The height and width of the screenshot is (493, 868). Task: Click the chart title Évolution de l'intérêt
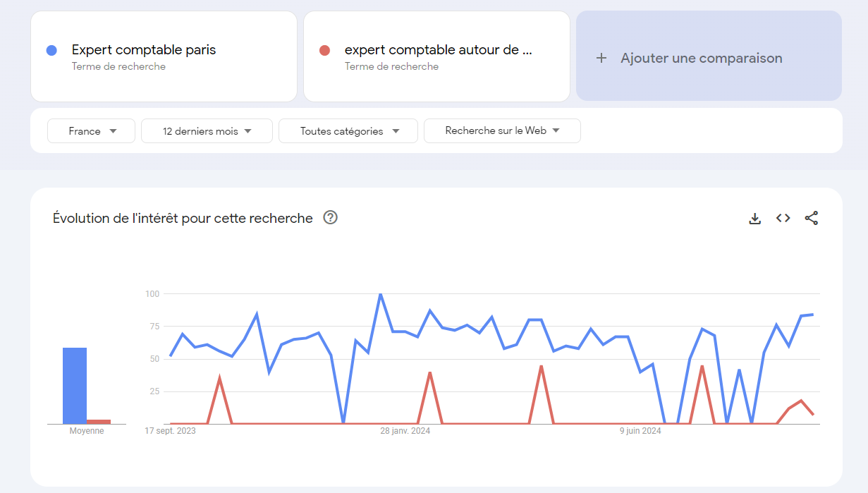183,218
